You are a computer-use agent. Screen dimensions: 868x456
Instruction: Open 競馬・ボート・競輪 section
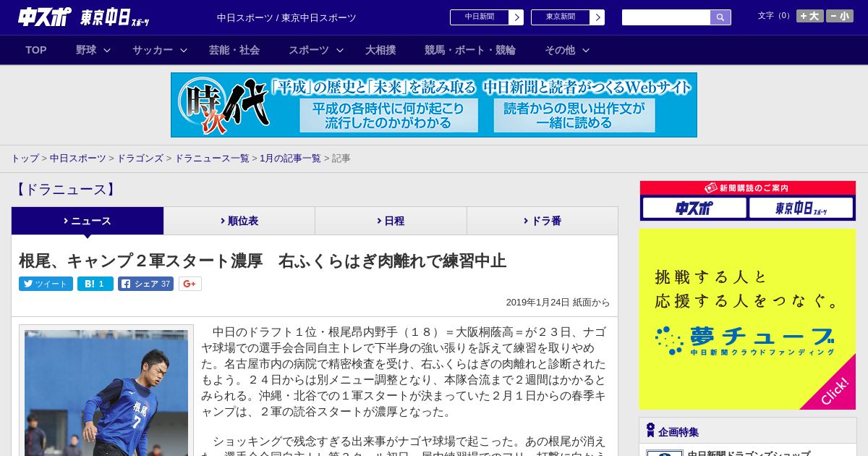click(x=470, y=50)
